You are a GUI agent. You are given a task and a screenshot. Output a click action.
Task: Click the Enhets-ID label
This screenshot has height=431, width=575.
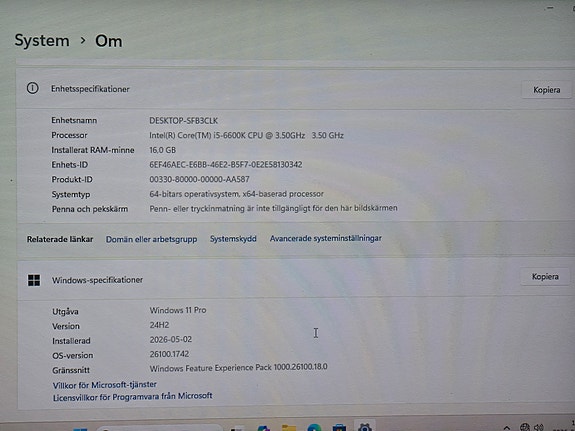[x=70, y=165]
